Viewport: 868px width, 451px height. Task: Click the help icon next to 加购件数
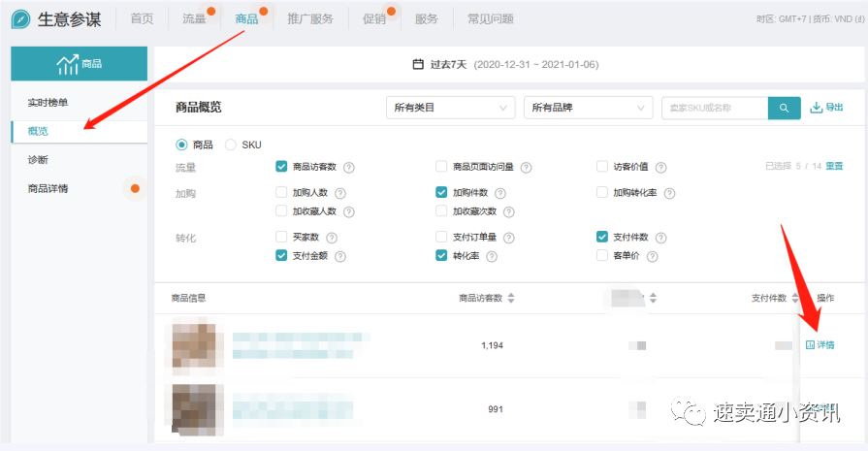click(499, 193)
